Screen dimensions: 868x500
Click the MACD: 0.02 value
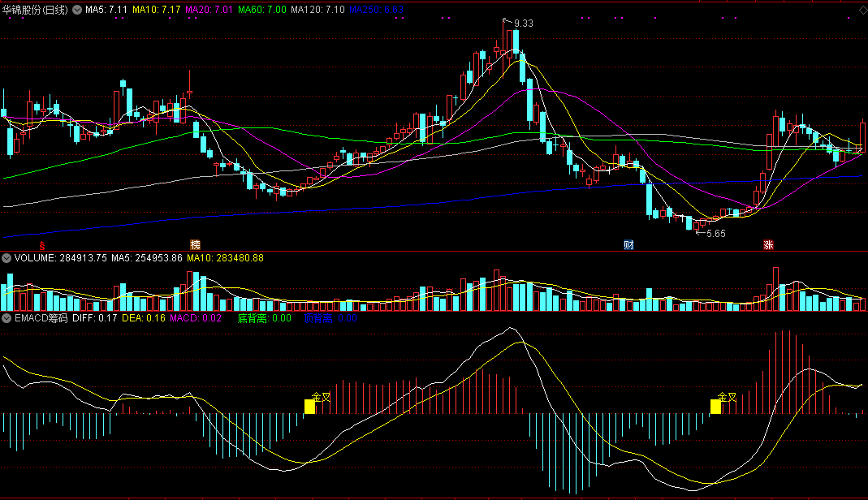pyautogui.click(x=196, y=318)
